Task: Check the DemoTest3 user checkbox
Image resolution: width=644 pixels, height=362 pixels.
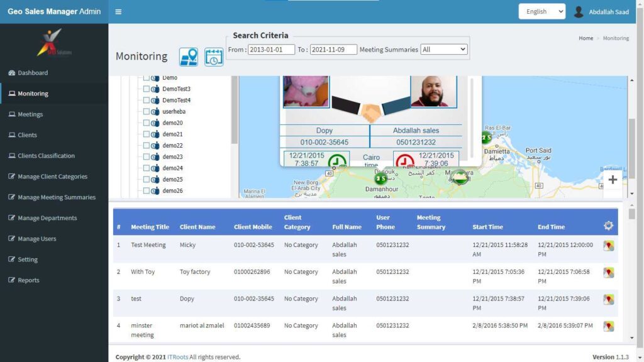Action: point(146,89)
